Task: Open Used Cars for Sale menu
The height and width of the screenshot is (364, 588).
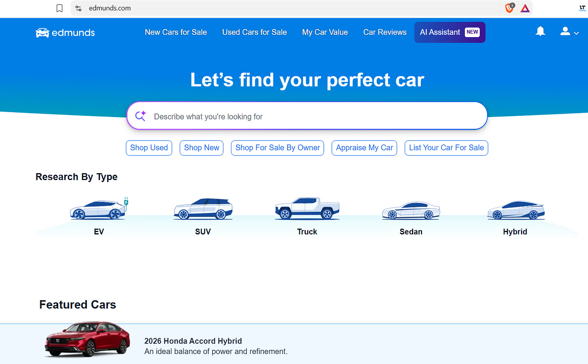Action: tap(254, 32)
